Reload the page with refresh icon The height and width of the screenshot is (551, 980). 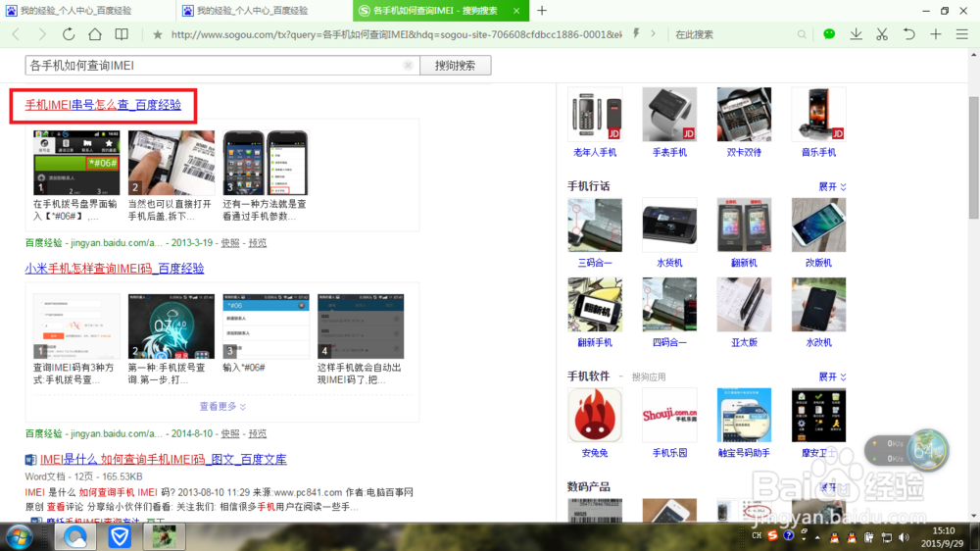coord(69,34)
